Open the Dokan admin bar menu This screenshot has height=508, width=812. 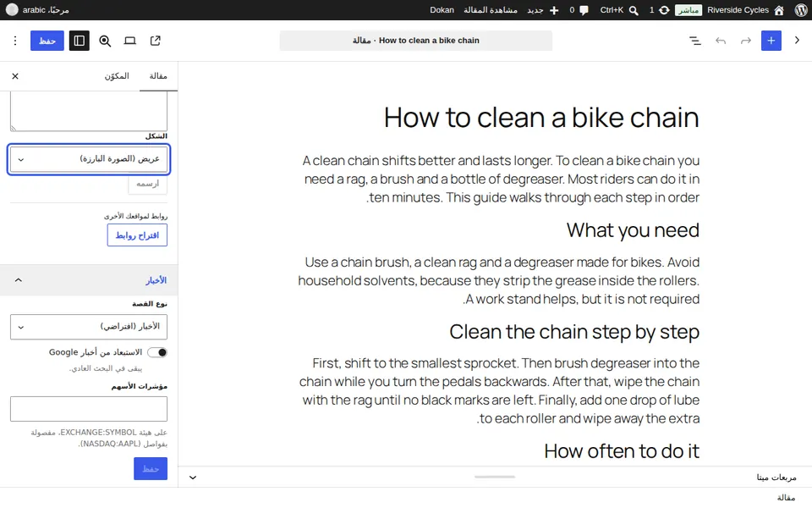(442, 10)
